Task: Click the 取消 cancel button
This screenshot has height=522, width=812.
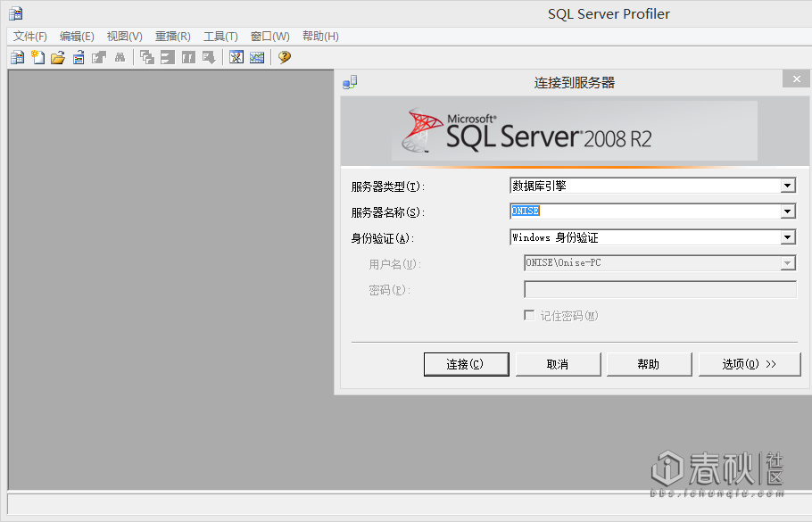Action: 558,364
